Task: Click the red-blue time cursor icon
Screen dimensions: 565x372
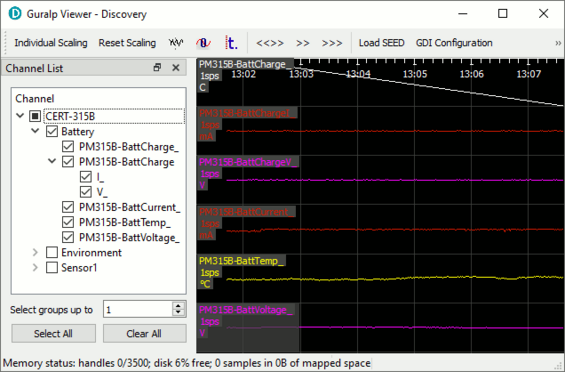Action: (x=231, y=43)
